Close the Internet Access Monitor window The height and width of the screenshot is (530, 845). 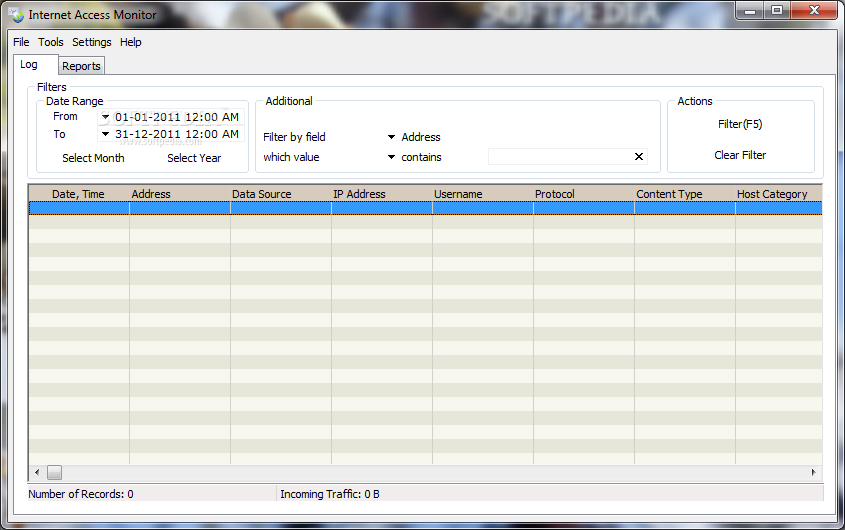(814, 11)
